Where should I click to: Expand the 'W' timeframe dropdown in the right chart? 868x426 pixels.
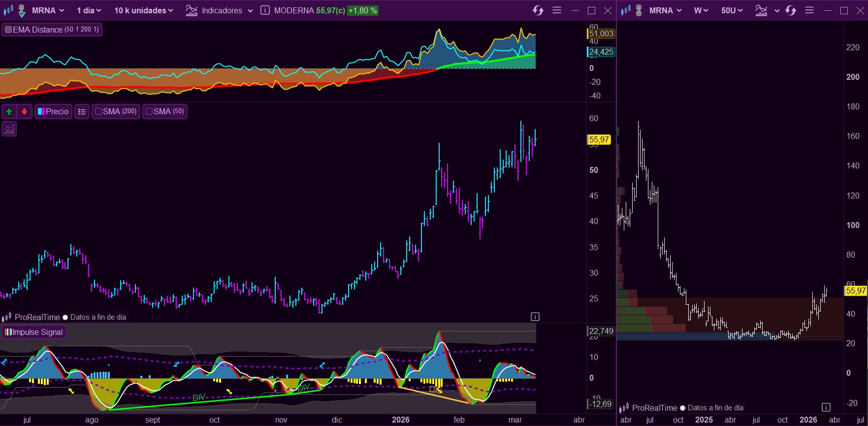[701, 10]
